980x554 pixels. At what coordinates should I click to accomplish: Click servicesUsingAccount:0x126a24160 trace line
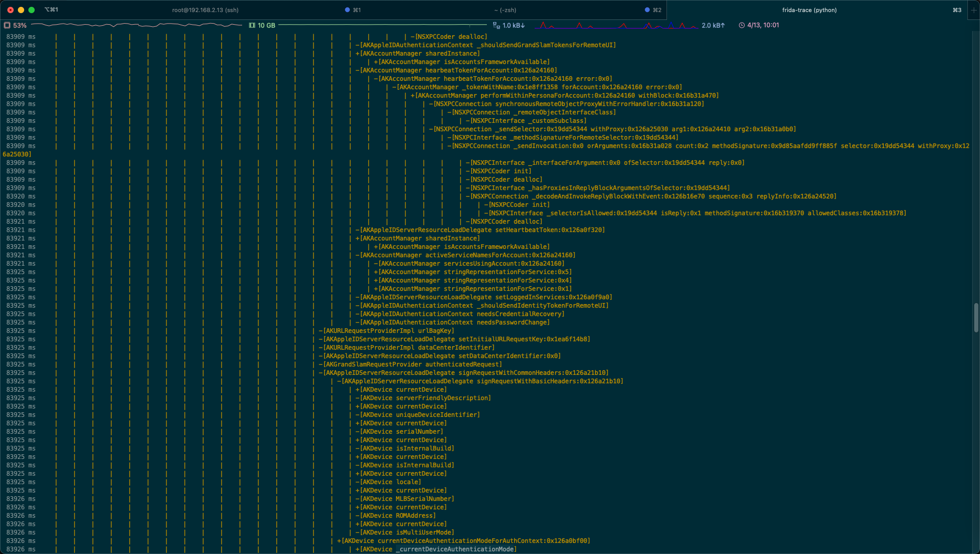pyautogui.click(x=469, y=264)
